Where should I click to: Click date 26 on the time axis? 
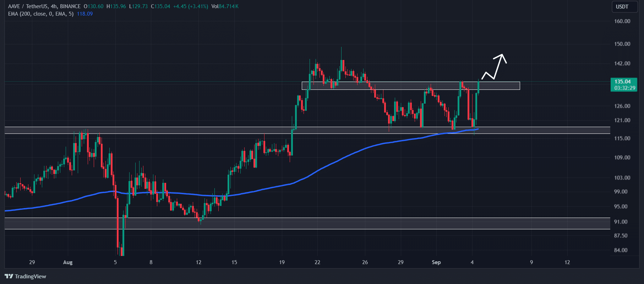365,262
